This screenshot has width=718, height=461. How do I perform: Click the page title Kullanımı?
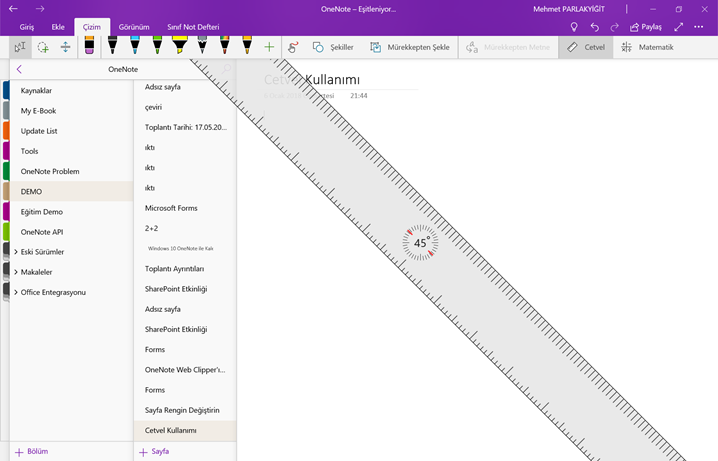coord(332,79)
